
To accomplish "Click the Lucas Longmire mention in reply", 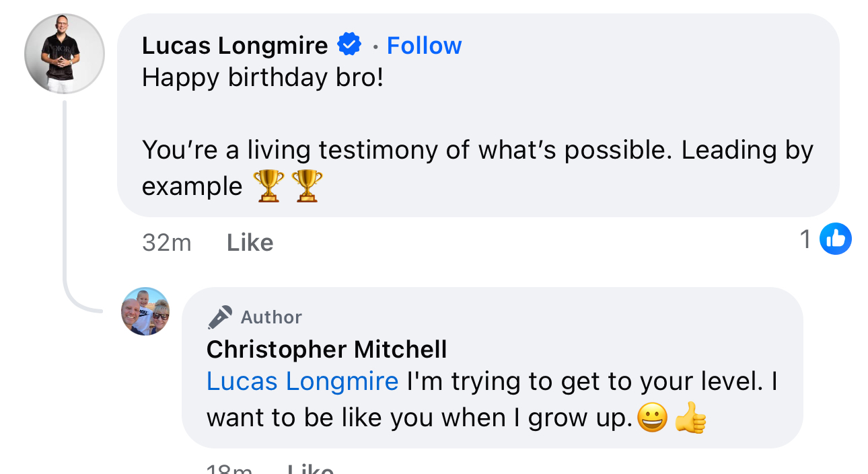I will (303, 381).
